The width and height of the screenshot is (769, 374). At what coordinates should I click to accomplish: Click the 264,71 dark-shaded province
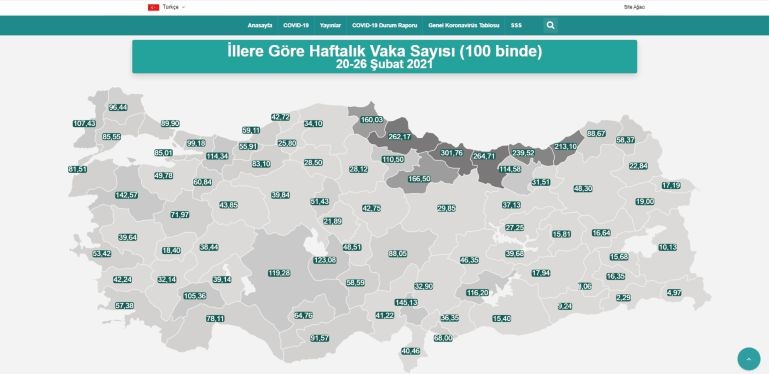[484, 156]
